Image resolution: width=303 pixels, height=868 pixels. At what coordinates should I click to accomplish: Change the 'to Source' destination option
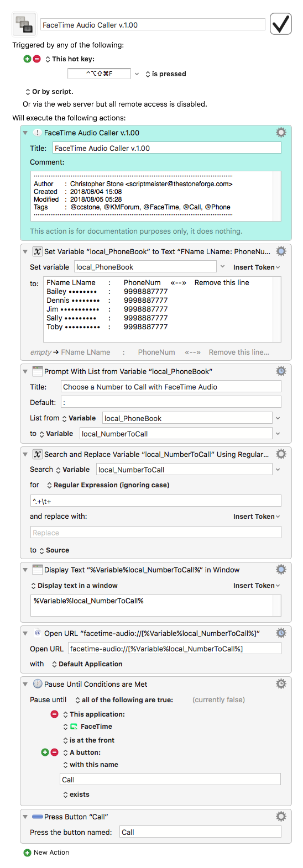(x=54, y=550)
